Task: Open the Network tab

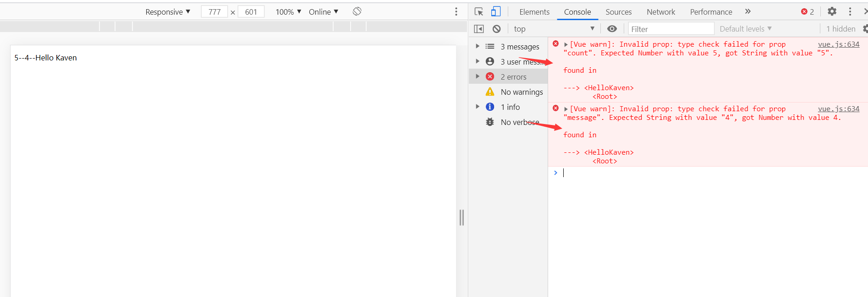Action: point(661,12)
